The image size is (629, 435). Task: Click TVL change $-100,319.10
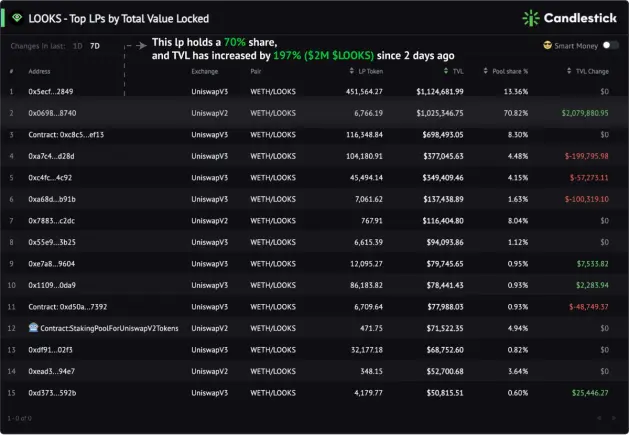(586, 199)
